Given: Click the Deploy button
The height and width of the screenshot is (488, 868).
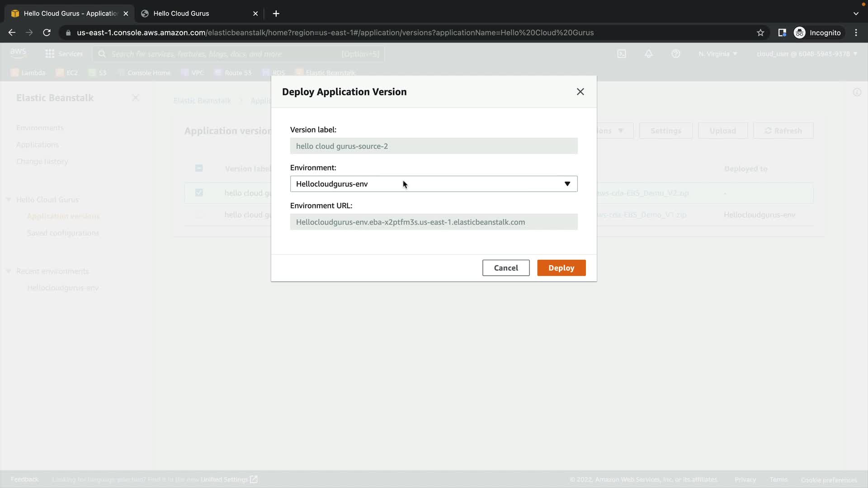Looking at the screenshot, I should (561, 268).
